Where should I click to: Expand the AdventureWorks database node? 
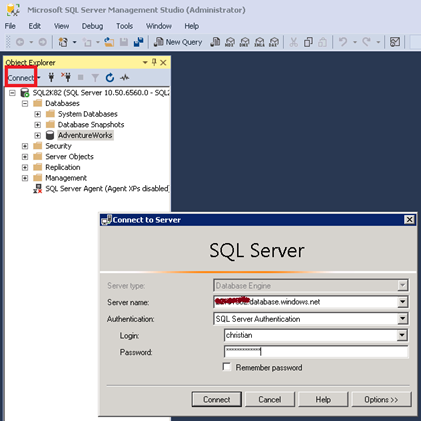(38, 135)
